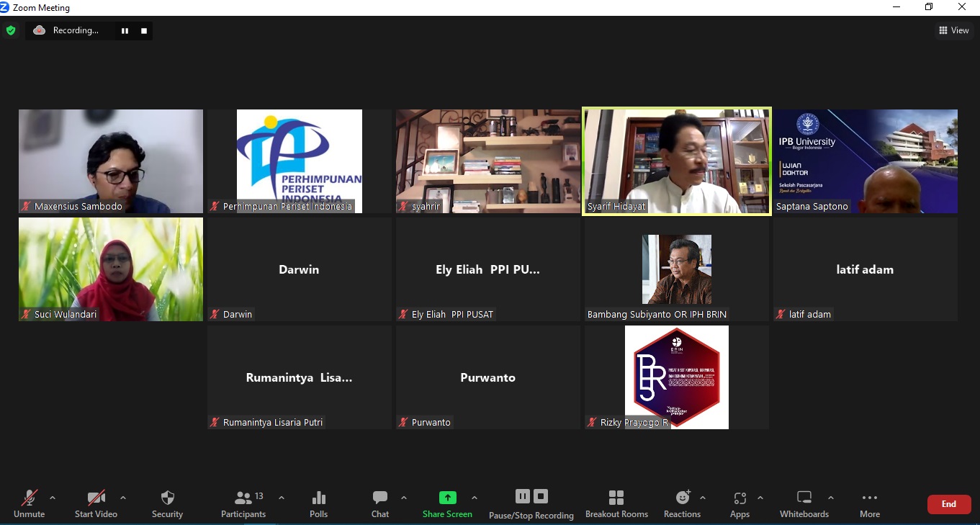Click muted mic icon on latif adam label
The image size is (980, 525).
[781, 315]
